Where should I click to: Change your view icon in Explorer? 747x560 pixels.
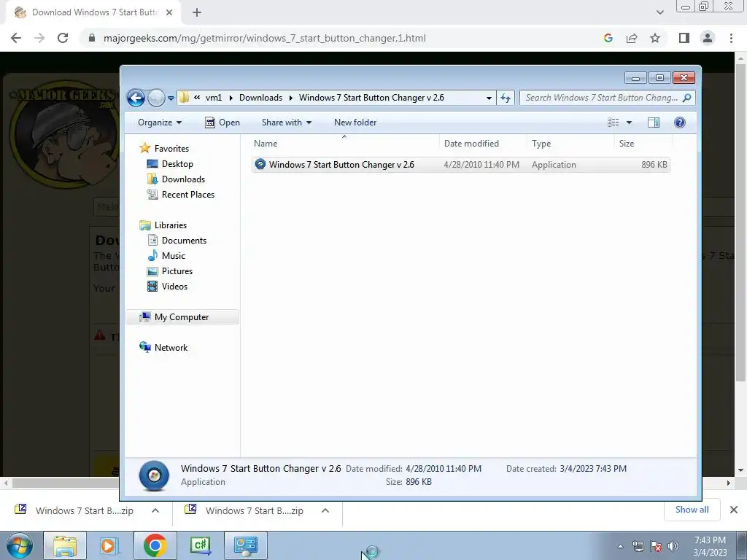613,122
